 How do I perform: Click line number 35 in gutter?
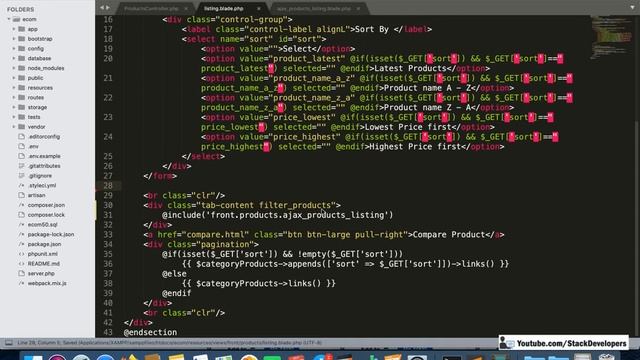pyautogui.click(x=108, y=254)
